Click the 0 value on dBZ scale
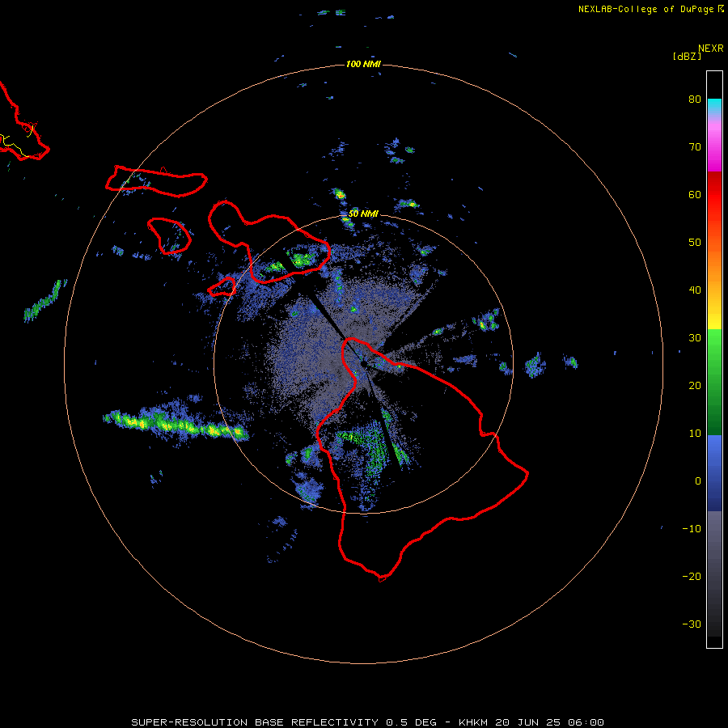 coord(698,481)
